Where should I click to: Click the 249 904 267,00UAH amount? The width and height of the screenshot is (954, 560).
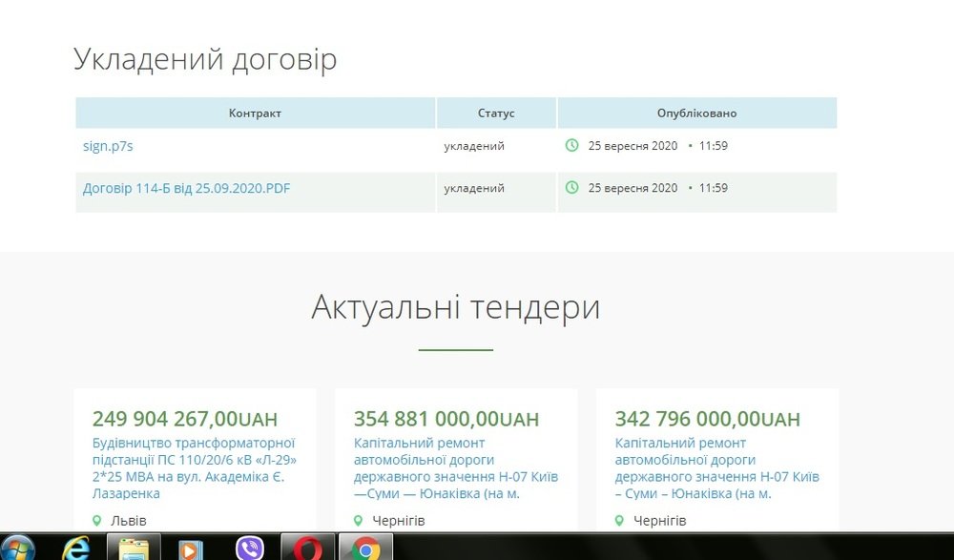point(185,420)
